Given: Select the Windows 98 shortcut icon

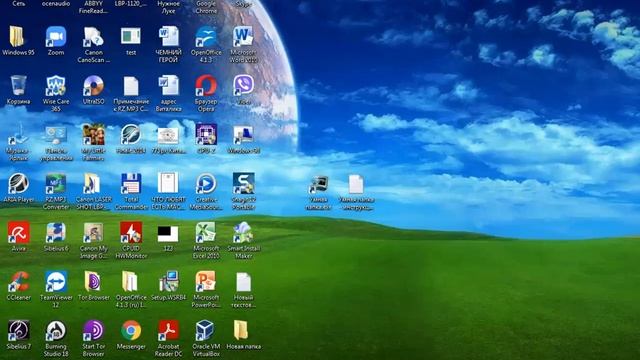Looking at the screenshot, I should pyautogui.click(x=244, y=136).
